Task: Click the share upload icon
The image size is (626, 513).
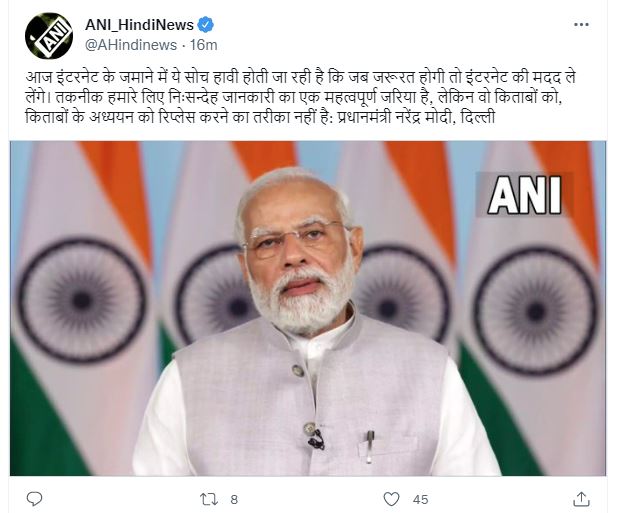Action: [x=581, y=499]
